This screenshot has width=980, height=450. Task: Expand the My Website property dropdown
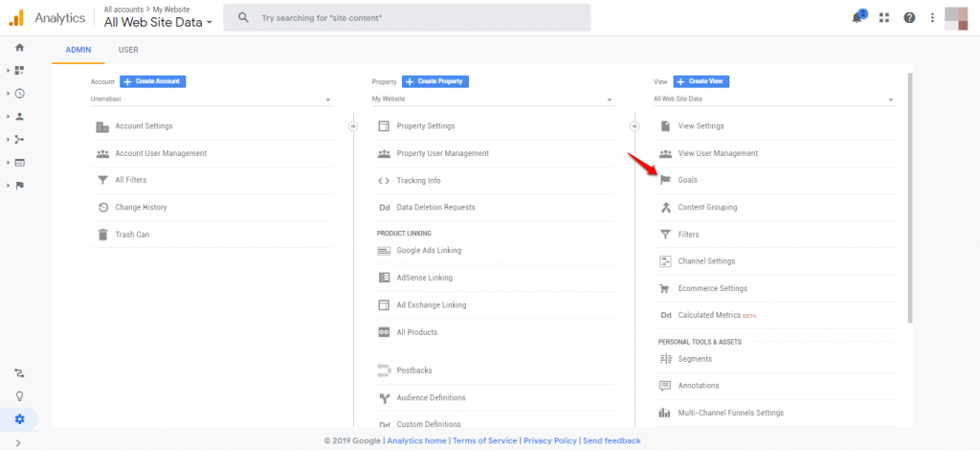[492, 99]
